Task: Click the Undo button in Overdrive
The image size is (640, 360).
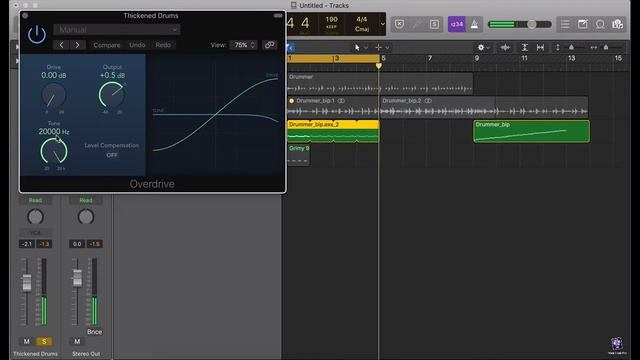Action: [x=137, y=45]
